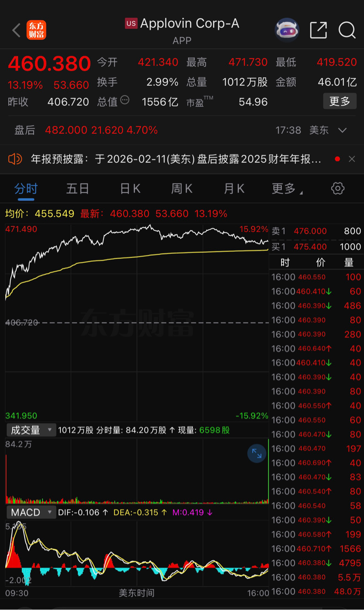Tap the 最高 471.730 value
The height and width of the screenshot is (610, 364).
[248, 62]
